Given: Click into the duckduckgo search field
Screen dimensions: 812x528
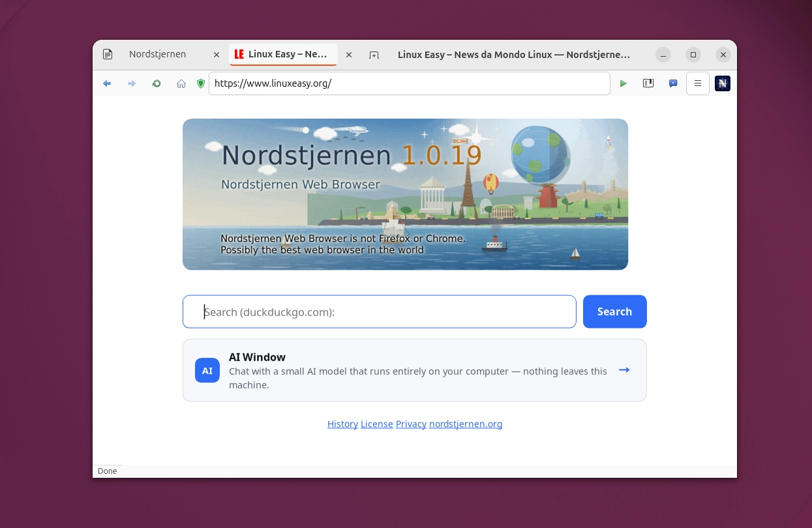Looking at the screenshot, I should pos(380,312).
